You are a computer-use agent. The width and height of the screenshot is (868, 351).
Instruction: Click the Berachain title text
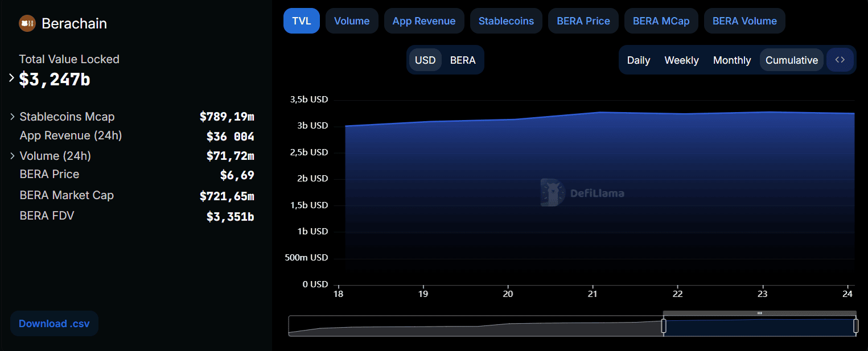coord(75,23)
